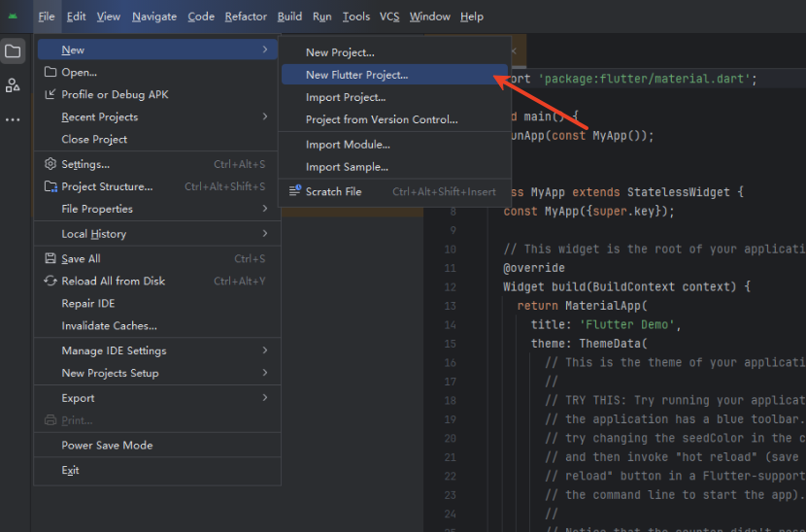
Task: Click the folder icon beside Open...
Action: [50, 72]
